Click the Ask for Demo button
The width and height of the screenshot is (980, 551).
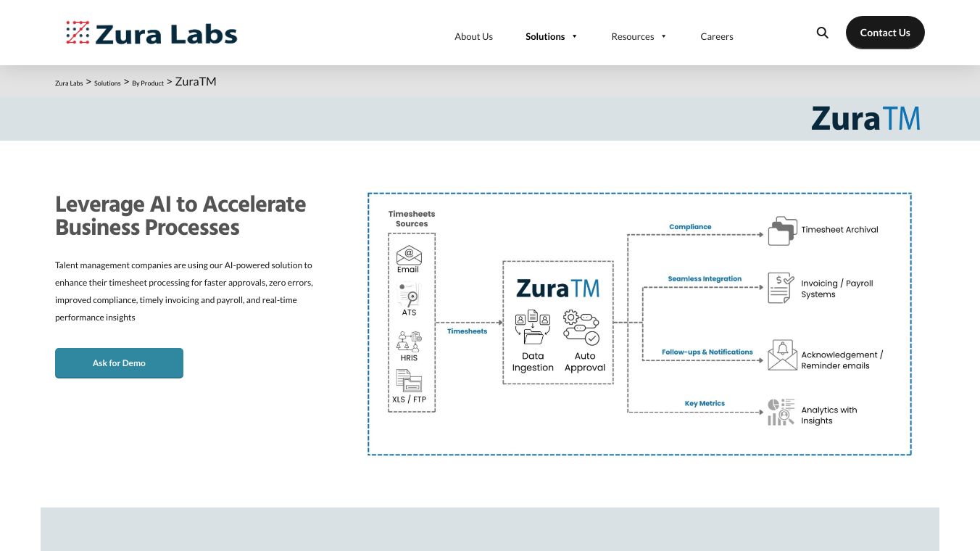119,363
